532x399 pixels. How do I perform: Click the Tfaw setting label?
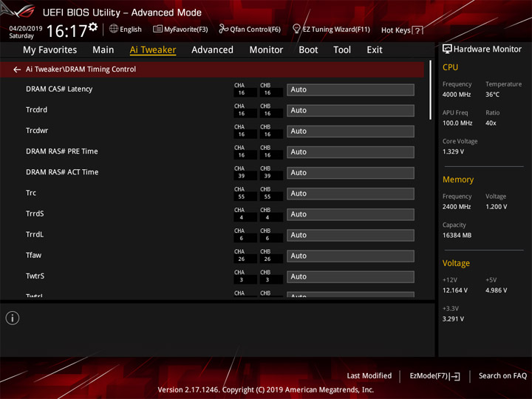click(33, 255)
